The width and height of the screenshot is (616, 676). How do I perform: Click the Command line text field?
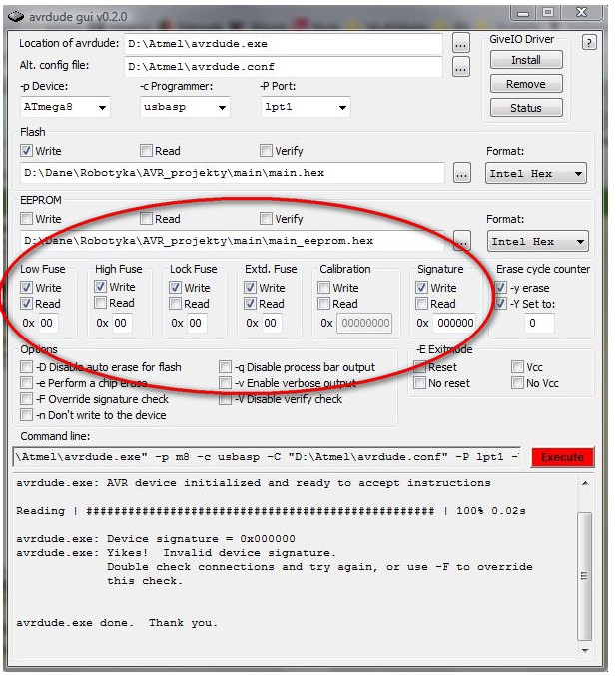tap(267, 457)
